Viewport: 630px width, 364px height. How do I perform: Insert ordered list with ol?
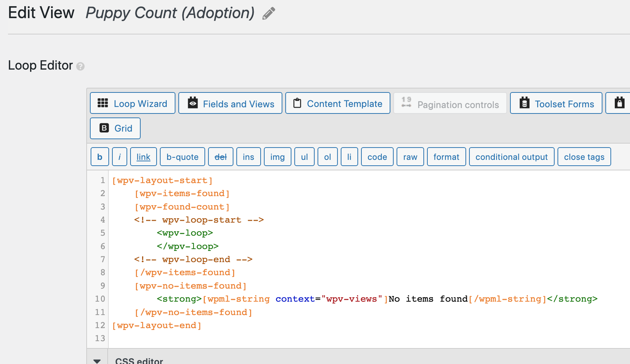[328, 157]
